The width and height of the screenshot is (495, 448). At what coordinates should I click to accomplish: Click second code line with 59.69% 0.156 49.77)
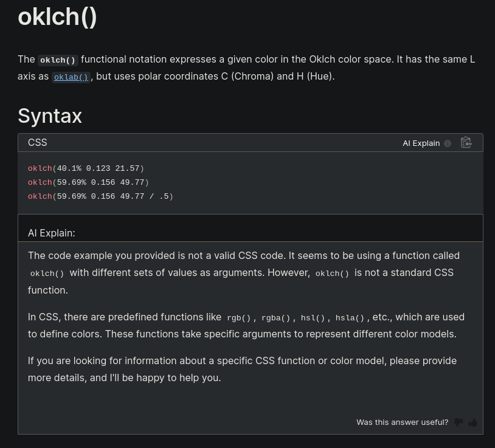(x=88, y=182)
